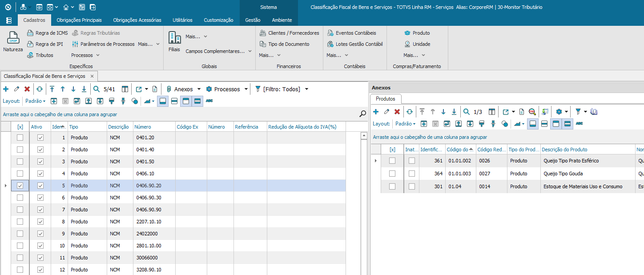Uncheck the selected checkbox for row 0406.90.20
This screenshot has height=275, width=644.
(x=20, y=186)
